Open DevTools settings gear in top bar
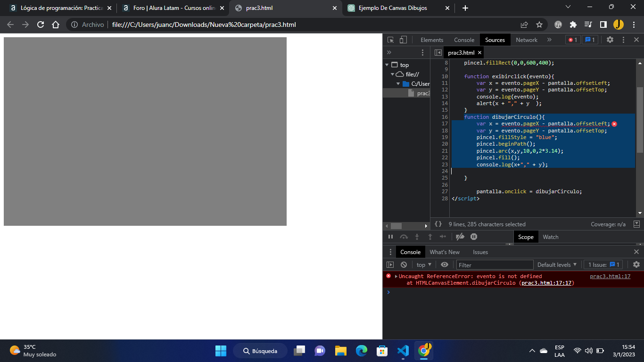The image size is (644, 362). [610, 40]
